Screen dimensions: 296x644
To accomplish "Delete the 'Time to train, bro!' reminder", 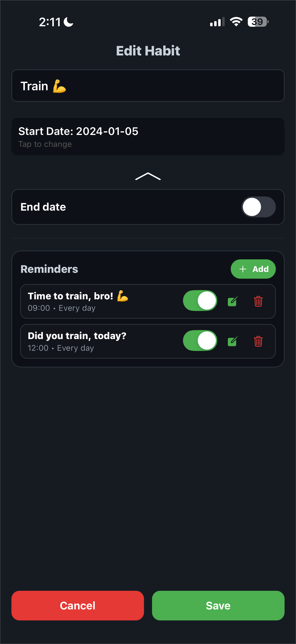I will tap(258, 301).
